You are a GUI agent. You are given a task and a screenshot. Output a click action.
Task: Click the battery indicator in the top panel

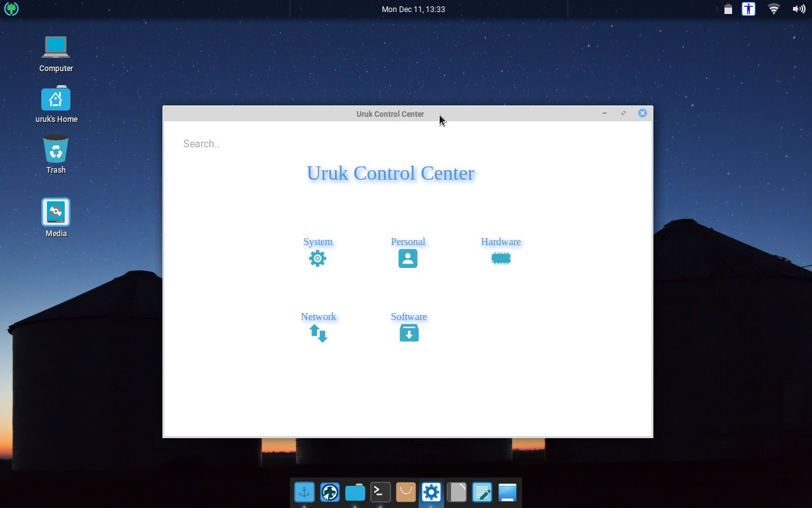pyautogui.click(x=728, y=9)
